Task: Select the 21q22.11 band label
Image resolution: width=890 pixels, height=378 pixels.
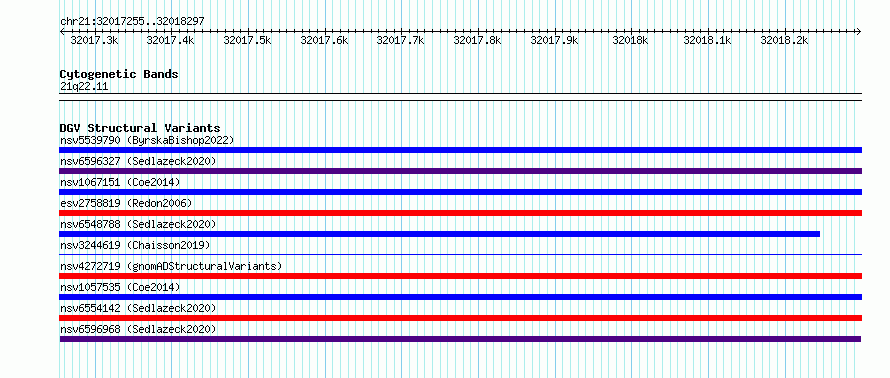Action: click(x=84, y=87)
